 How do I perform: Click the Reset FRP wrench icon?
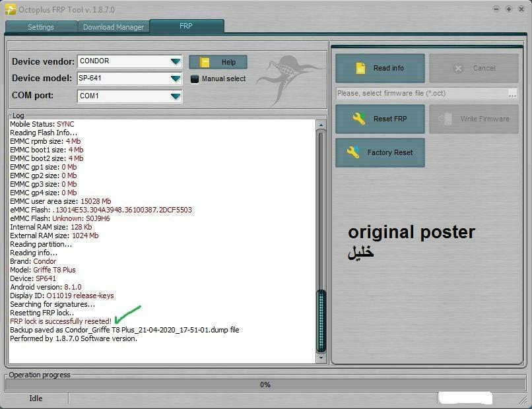point(359,119)
